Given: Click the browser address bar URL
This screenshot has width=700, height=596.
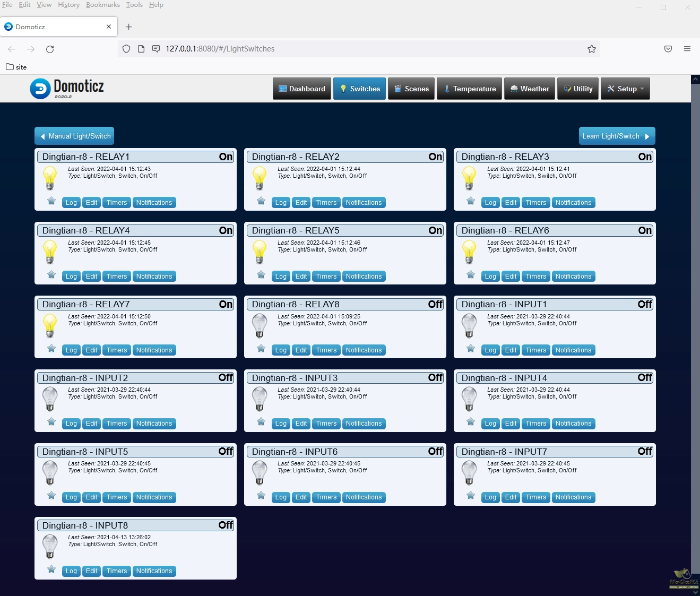Looking at the screenshot, I should 220,49.
